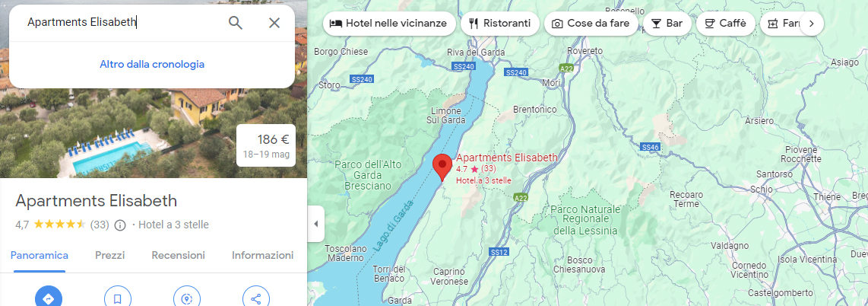Click the nearby pin circle icon
This screenshot has width=868, height=306.
[186, 299]
